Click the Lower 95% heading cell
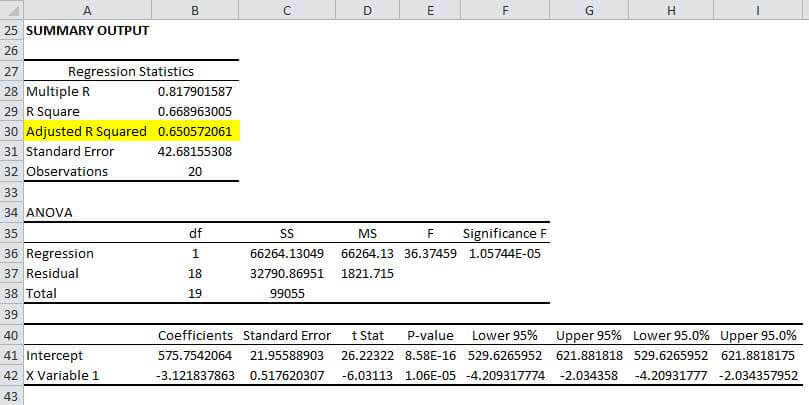809x405 pixels. [x=505, y=336]
